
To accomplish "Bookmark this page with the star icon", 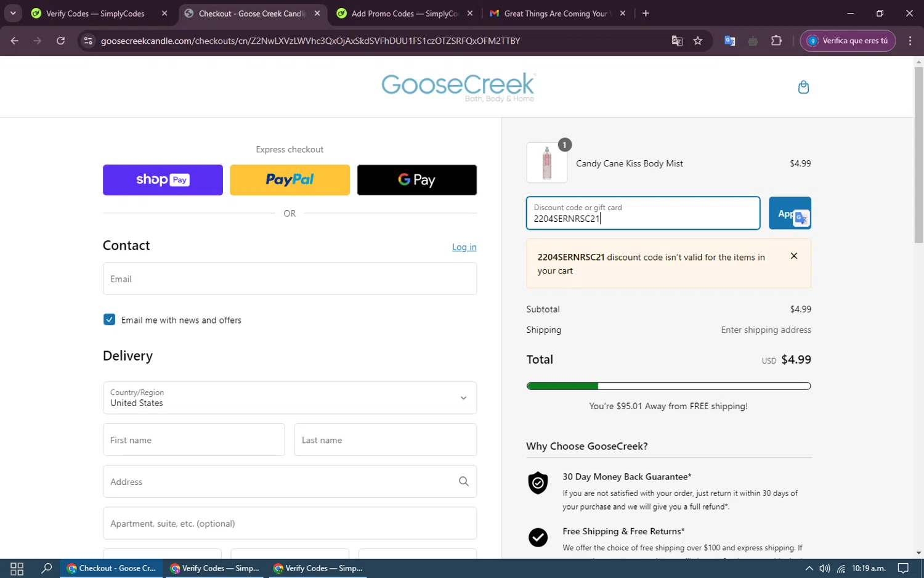I will (x=698, y=41).
